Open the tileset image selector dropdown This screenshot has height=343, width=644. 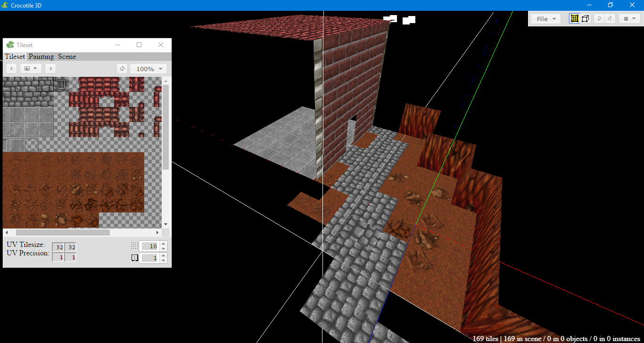pos(30,68)
